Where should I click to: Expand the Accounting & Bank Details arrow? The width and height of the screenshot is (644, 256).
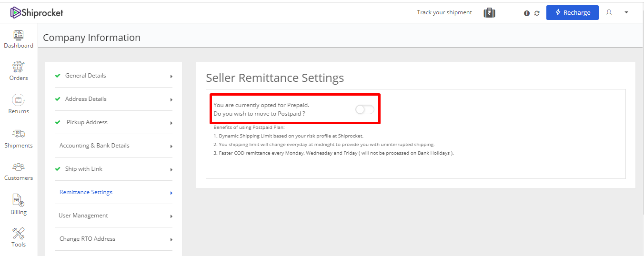pyautogui.click(x=171, y=146)
